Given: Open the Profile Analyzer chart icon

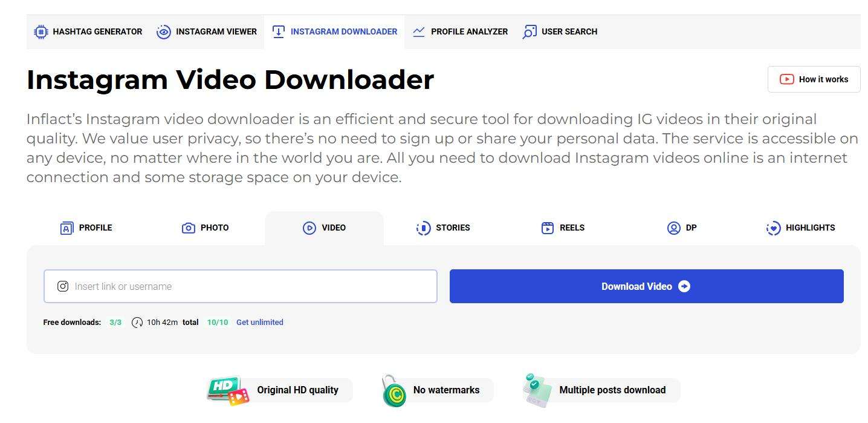Looking at the screenshot, I should tap(418, 31).
